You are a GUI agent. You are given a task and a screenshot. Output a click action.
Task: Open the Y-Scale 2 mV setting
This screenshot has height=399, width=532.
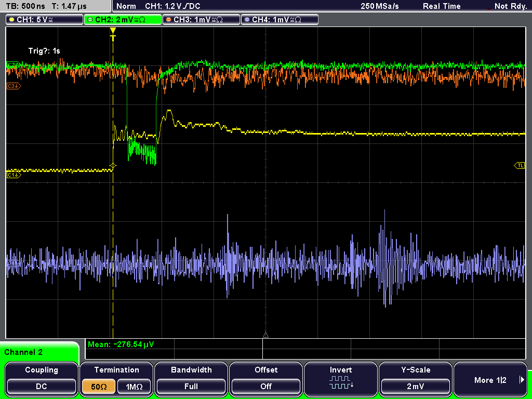[415, 386]
